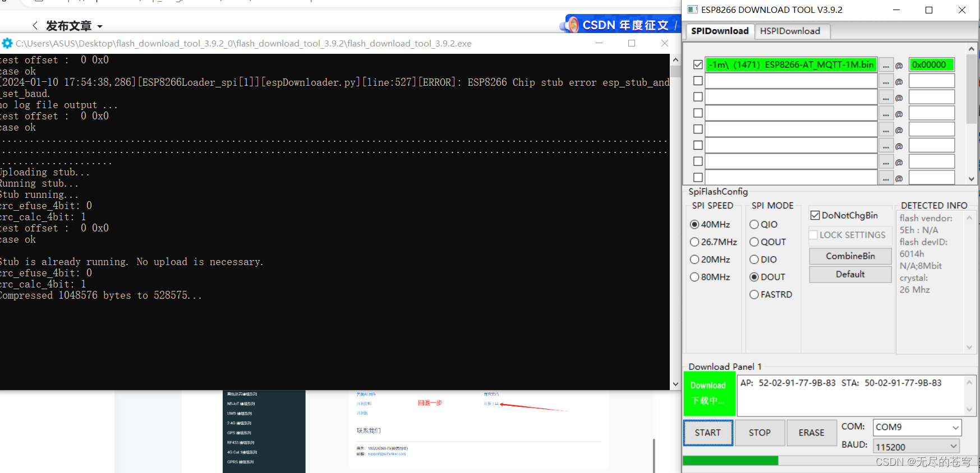This screenshot has width=980, height=473.
Task: Click the START download button
Action: point(708,433)
